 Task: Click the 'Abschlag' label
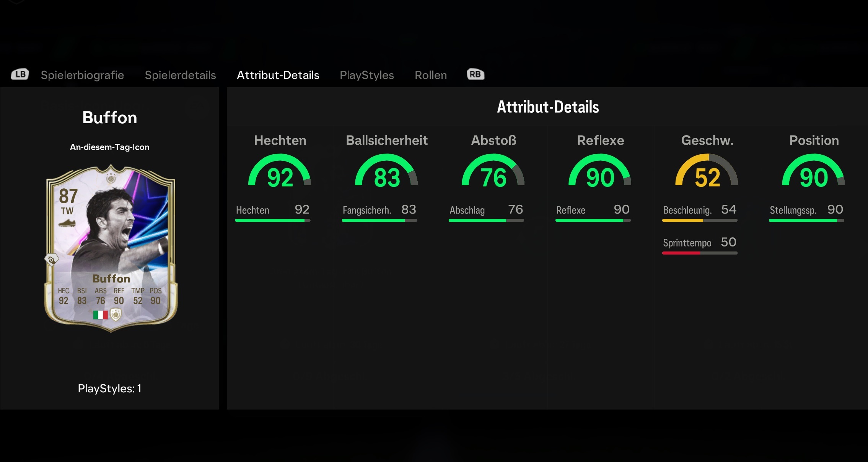pos(467,210)
